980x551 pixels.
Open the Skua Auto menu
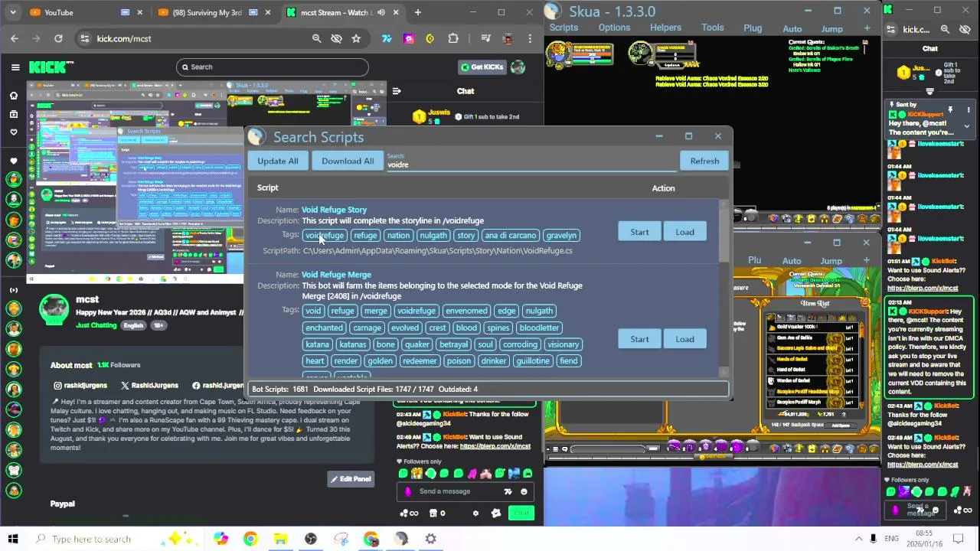[x=792, y=29]
